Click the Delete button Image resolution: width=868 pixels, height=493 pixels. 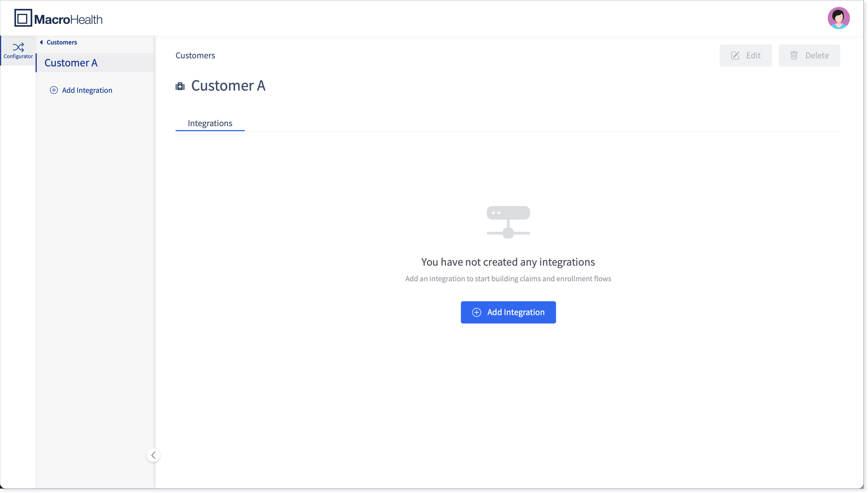809,56
